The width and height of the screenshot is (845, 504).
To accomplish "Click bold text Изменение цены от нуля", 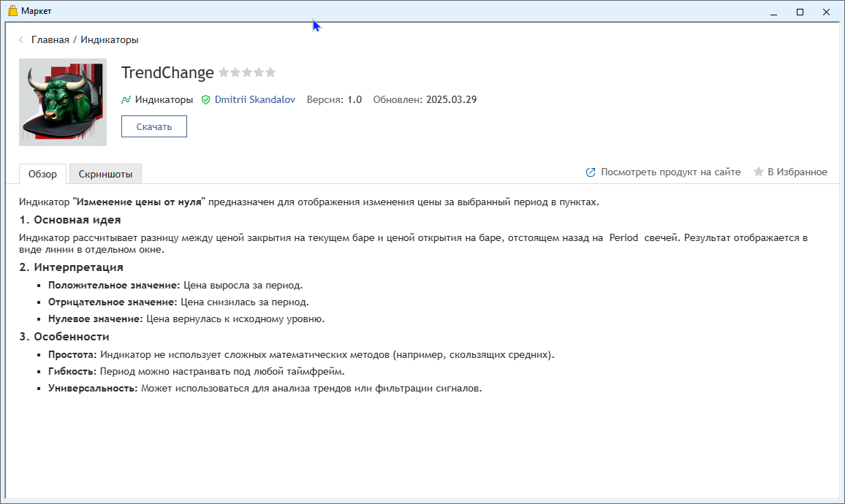I will (x=139, y=202).
